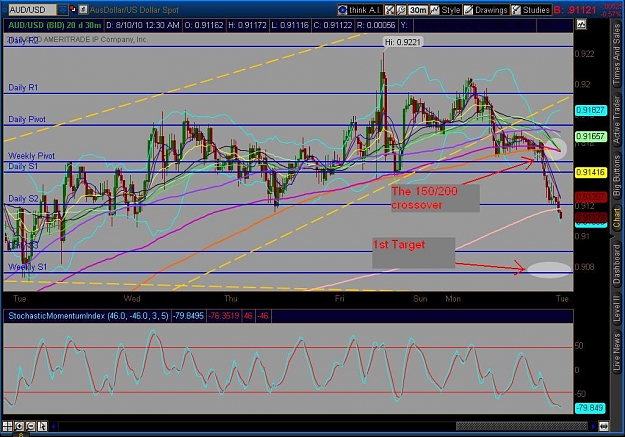Click the Daily S1 line label

click(x=23, y=166)
